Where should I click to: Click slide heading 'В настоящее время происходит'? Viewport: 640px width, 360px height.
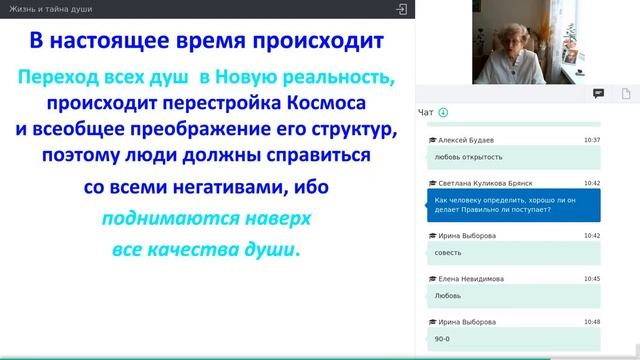[x=207, y=40]
